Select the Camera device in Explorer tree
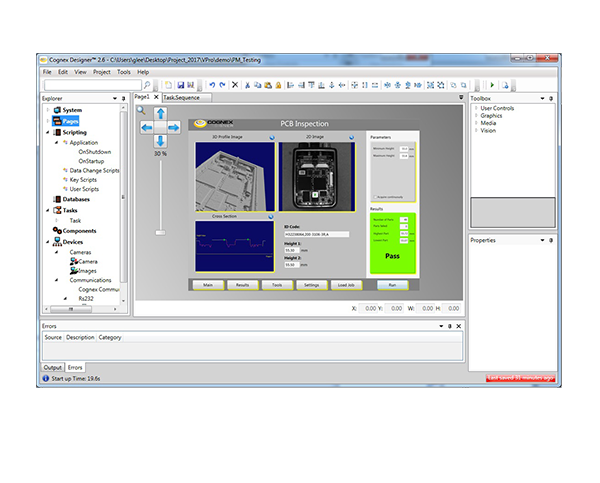The image size is (600, 483). tap(84, 261)
